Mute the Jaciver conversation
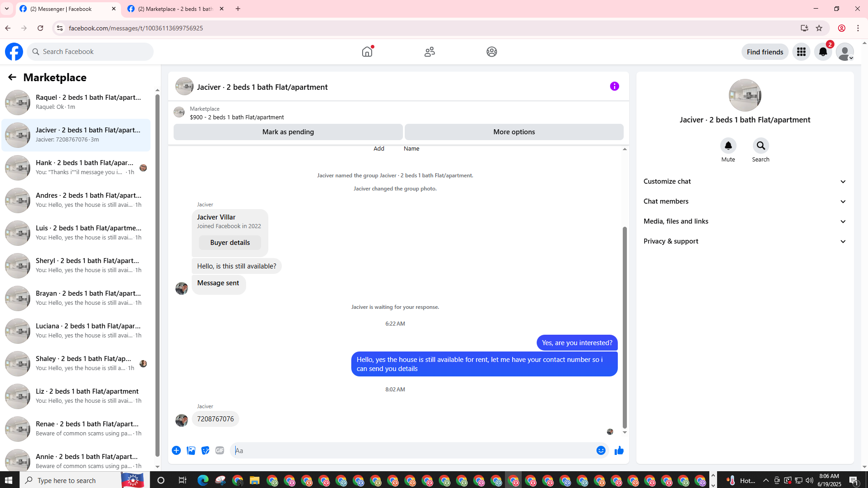This screenshot has width=868, height=488. 728,146
